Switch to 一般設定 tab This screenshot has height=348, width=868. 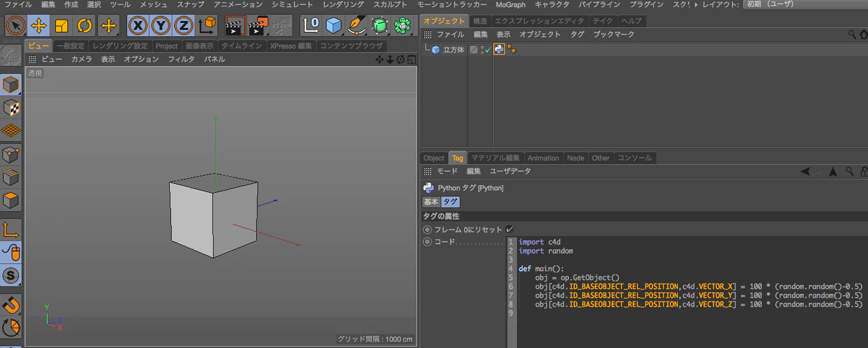pos(70,46)
